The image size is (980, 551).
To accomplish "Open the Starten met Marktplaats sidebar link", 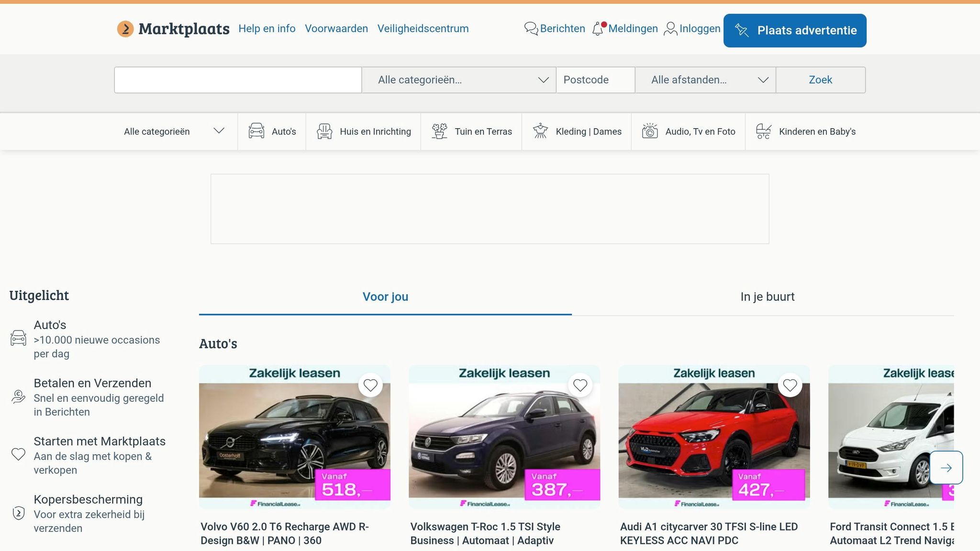I will (x=100, y=441).
